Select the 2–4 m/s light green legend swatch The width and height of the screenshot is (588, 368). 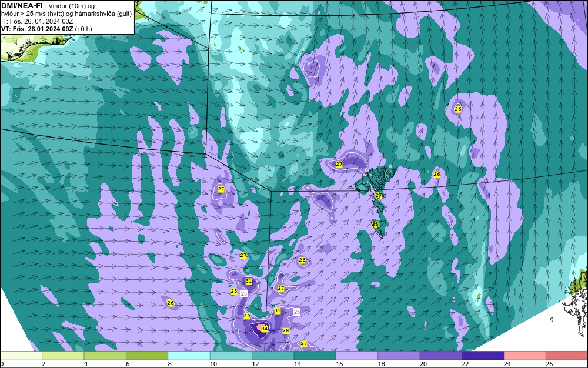(x=63, y=356)
